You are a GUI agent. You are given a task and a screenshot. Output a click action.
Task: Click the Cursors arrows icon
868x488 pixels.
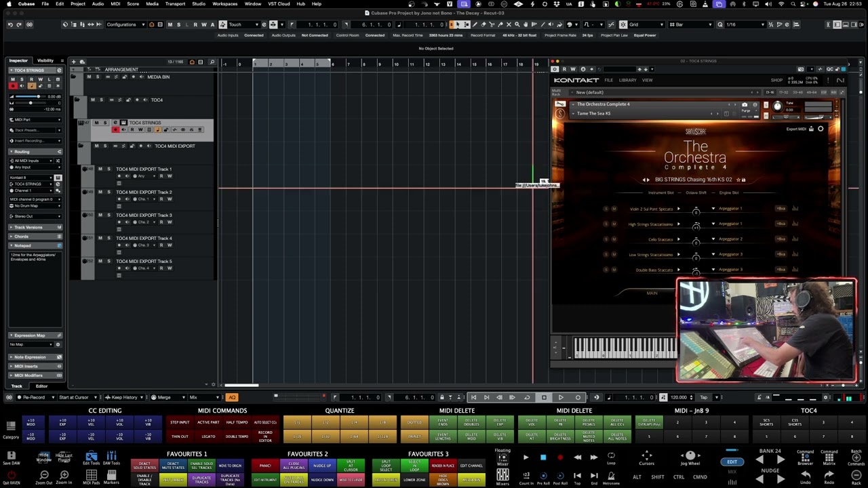coord(646,455)
